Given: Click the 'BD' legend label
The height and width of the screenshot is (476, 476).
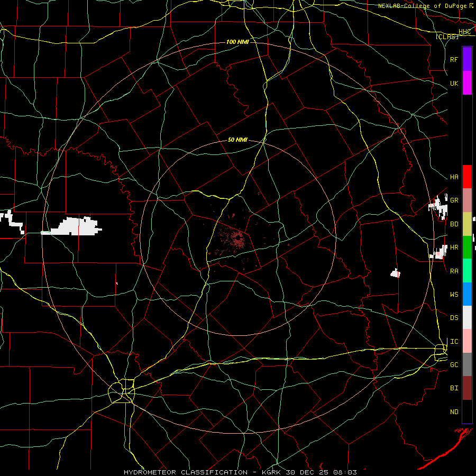Looking at the screenshot, I should point(454,224).
